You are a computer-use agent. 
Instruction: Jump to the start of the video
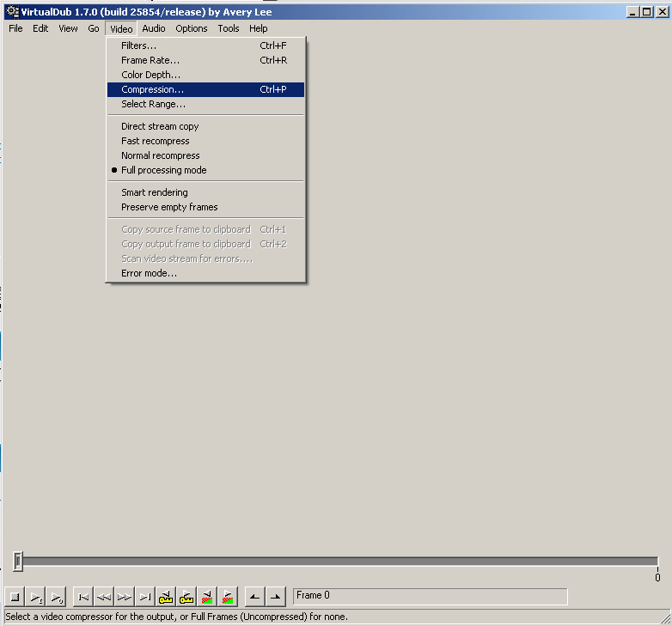[x=83, y=597]
